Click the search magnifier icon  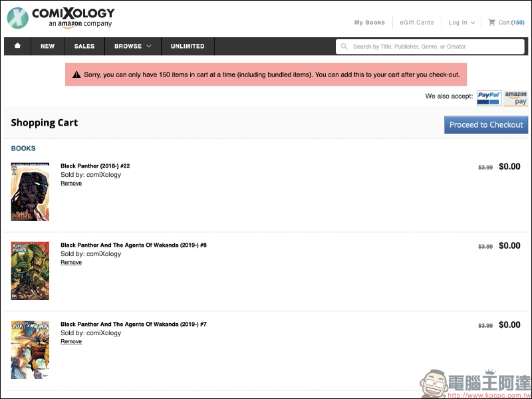[344, 47]
